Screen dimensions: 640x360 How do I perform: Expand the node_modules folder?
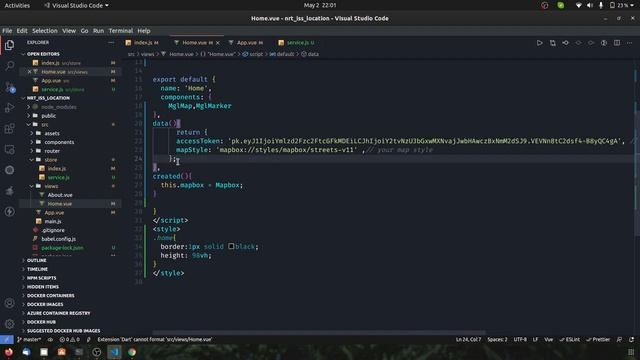(29, 107)
